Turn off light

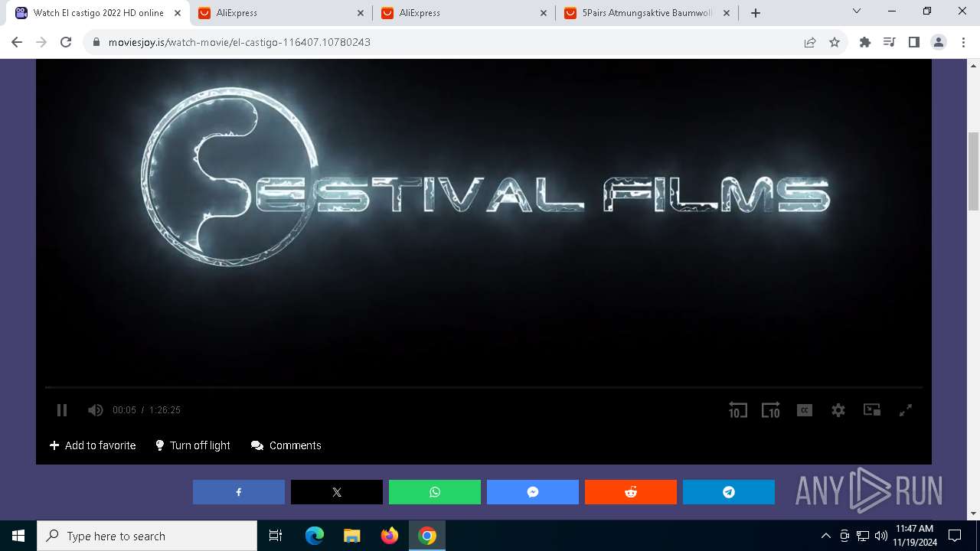[x=193, y=445]
